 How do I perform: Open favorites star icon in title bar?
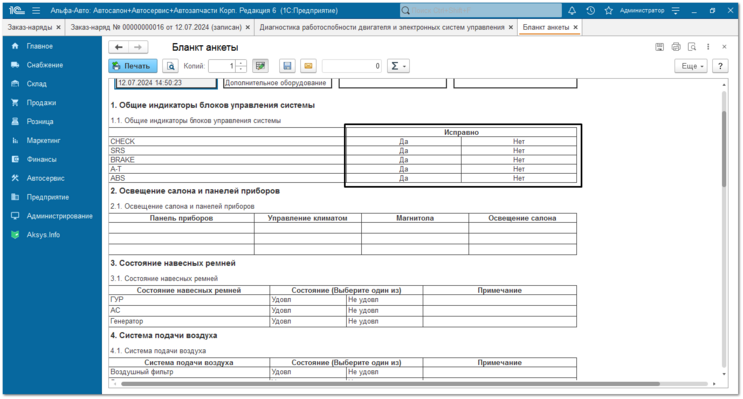[x=609, y=10]
